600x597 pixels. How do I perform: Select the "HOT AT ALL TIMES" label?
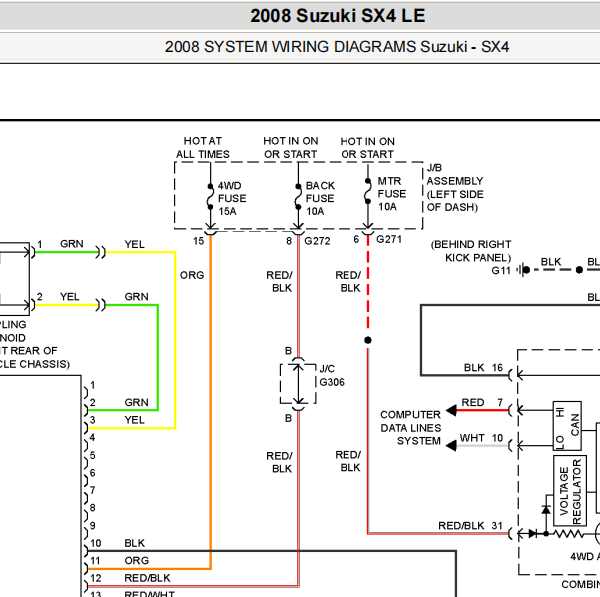point(203,147)
